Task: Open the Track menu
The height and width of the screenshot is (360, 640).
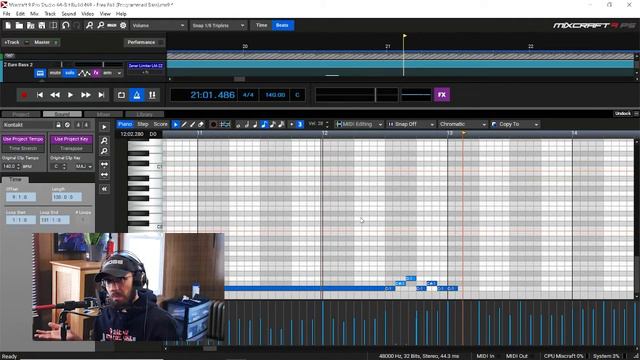Action: click(50, 14)
